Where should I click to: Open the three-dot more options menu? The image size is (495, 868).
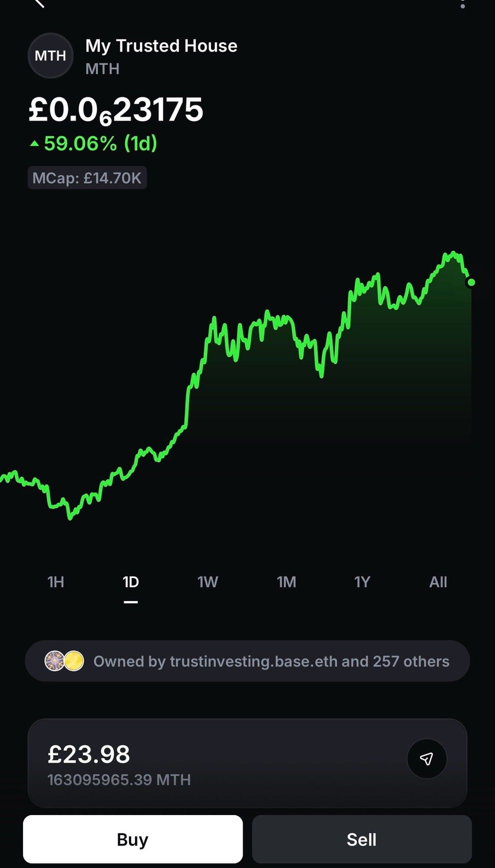pos(462,4)
